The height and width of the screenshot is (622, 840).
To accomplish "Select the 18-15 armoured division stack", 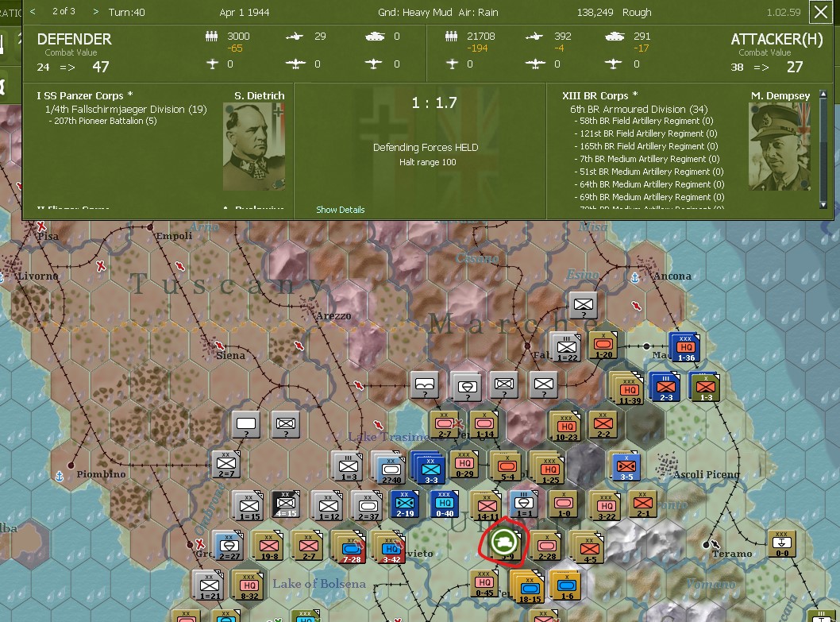I will [528, 587].
